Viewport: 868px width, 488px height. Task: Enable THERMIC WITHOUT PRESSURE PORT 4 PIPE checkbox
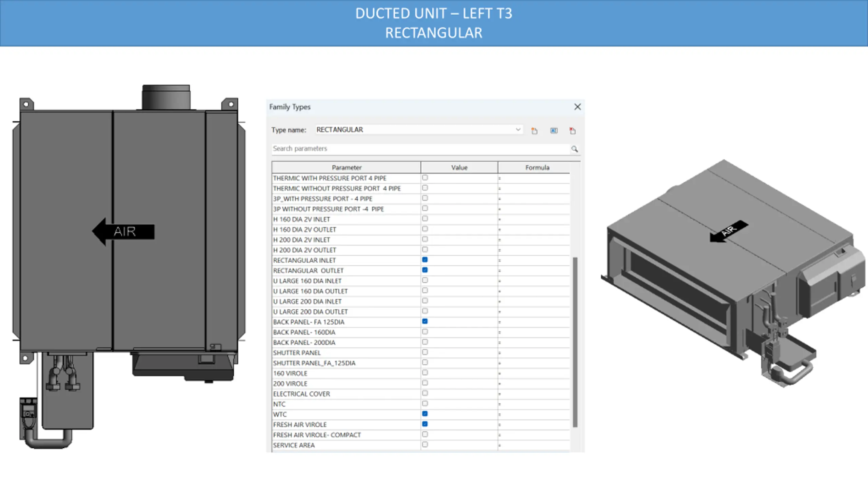pos(425,188)
